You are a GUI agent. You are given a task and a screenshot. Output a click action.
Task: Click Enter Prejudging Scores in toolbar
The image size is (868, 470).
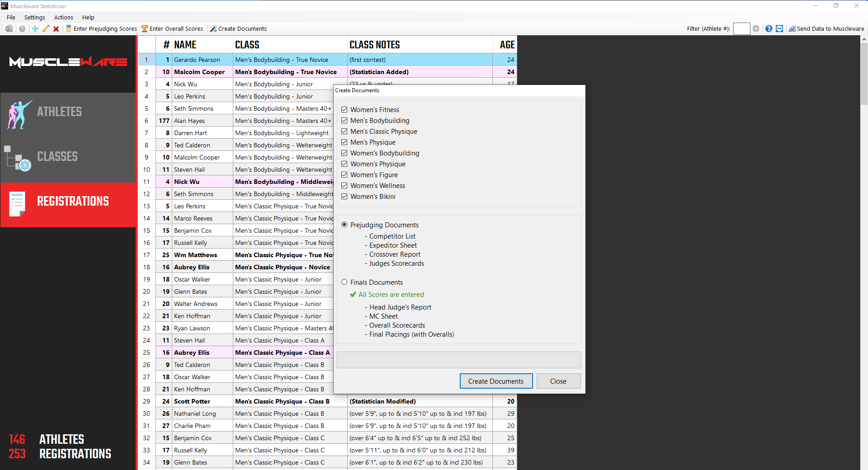pyautogui.click(x=101, y=28)
